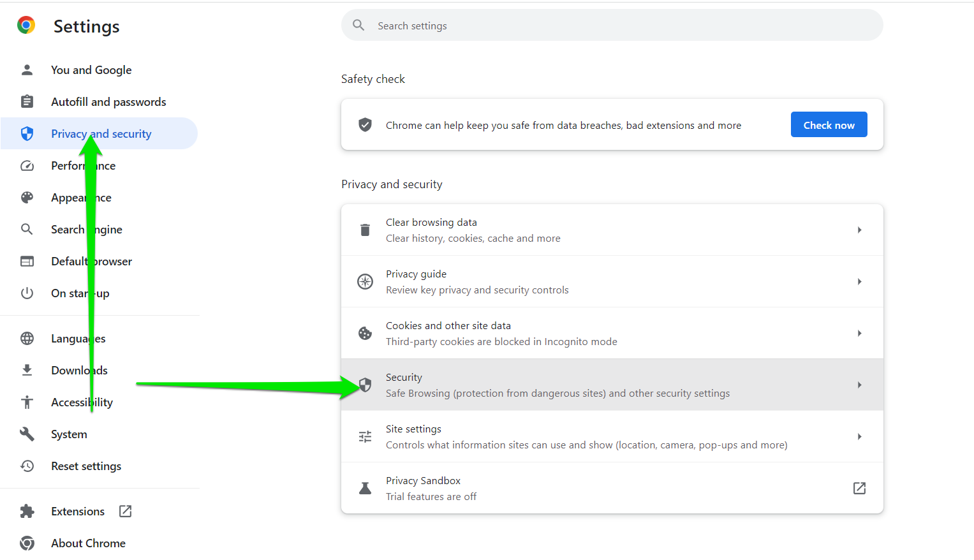Viewport: 974px width, 560px height.
Task: Click the Privacy Sandbox flask icon
Action: tap(365, 489)
